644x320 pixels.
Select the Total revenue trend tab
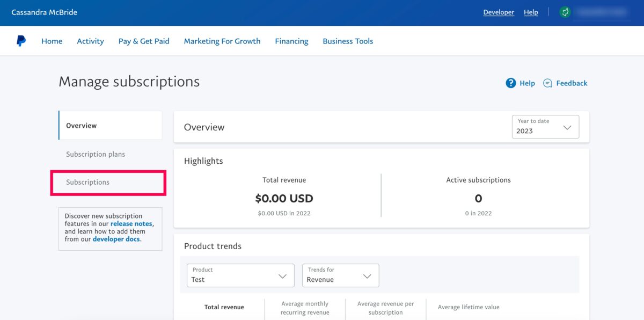224,307
